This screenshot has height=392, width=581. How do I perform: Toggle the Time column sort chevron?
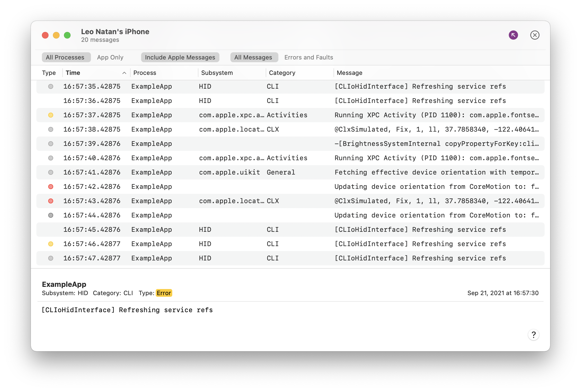click(124, 73)
